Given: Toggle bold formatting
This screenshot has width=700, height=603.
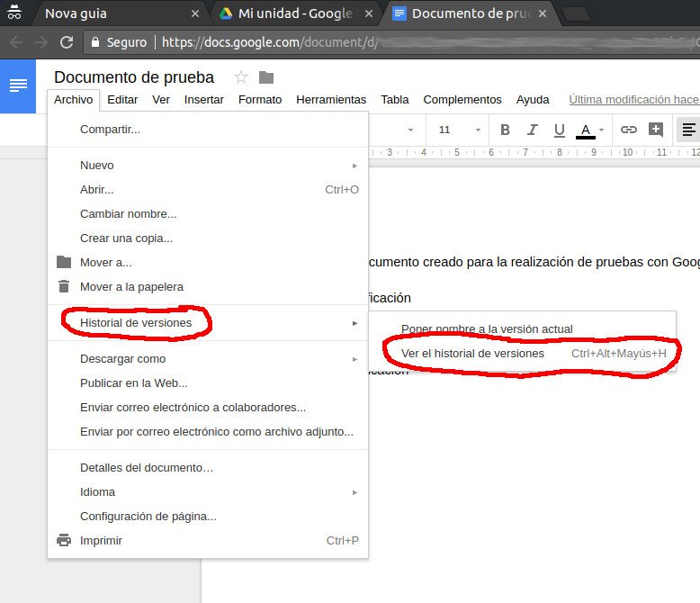Looking at the screenshot, I should (505, 130).
